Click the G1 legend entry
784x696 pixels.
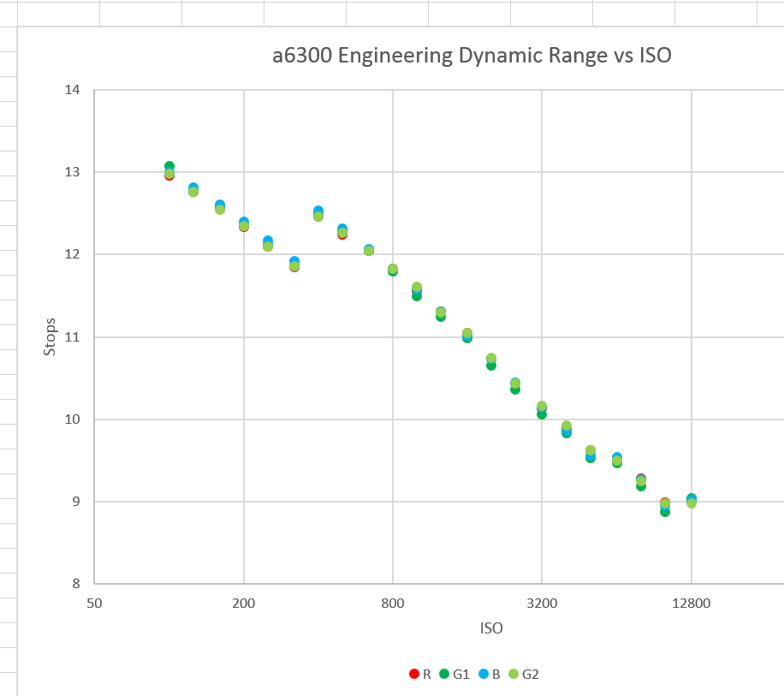[x=454, y=674]
